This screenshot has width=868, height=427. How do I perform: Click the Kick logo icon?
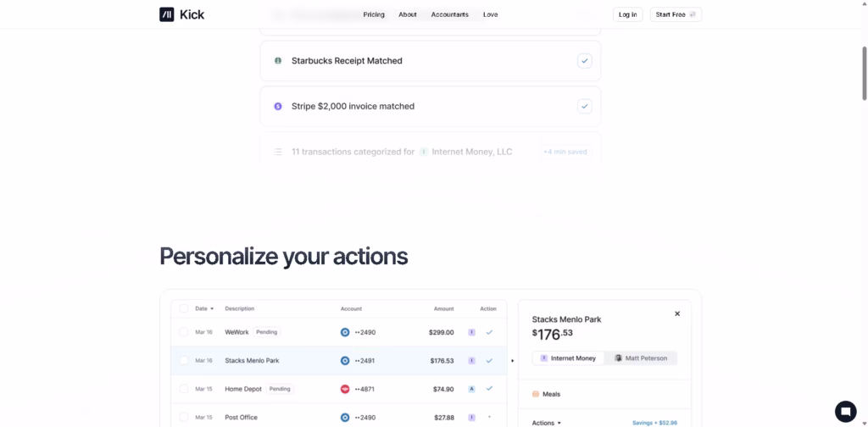click(167, 14)
